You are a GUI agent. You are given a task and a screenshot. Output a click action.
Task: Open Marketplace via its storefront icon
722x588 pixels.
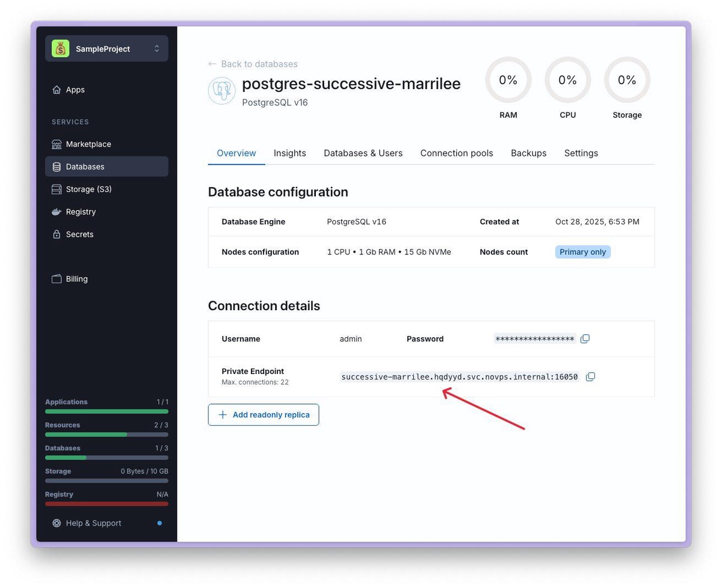pos(57,144)
